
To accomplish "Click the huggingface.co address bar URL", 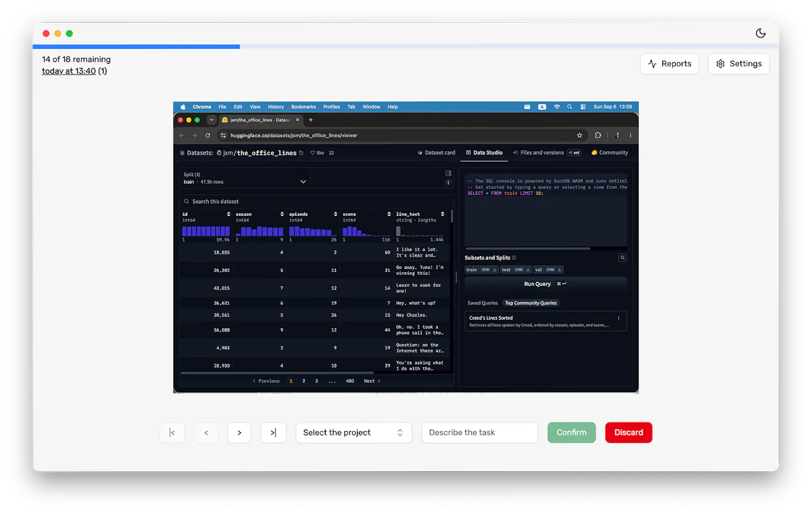I will tap(293, 135).
